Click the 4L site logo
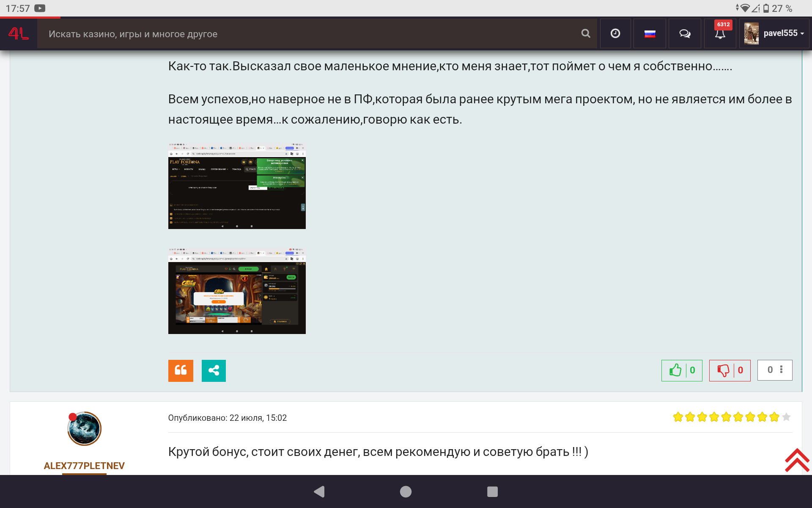812x508 pixels. click(19, 33)
